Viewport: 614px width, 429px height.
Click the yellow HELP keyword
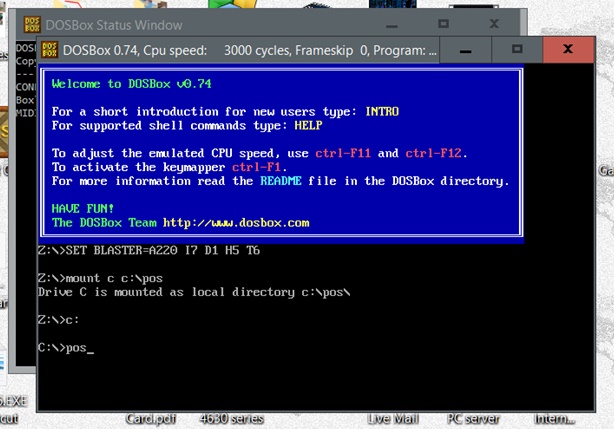click(308, 126)
